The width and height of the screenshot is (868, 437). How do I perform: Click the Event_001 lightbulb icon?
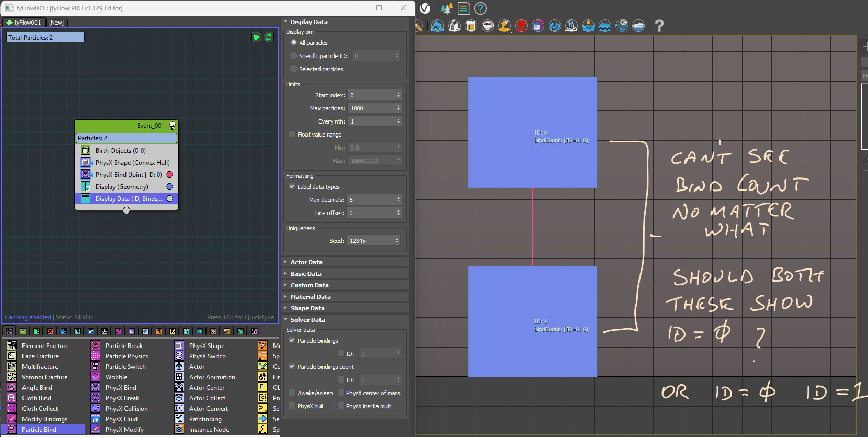(173, 126)
